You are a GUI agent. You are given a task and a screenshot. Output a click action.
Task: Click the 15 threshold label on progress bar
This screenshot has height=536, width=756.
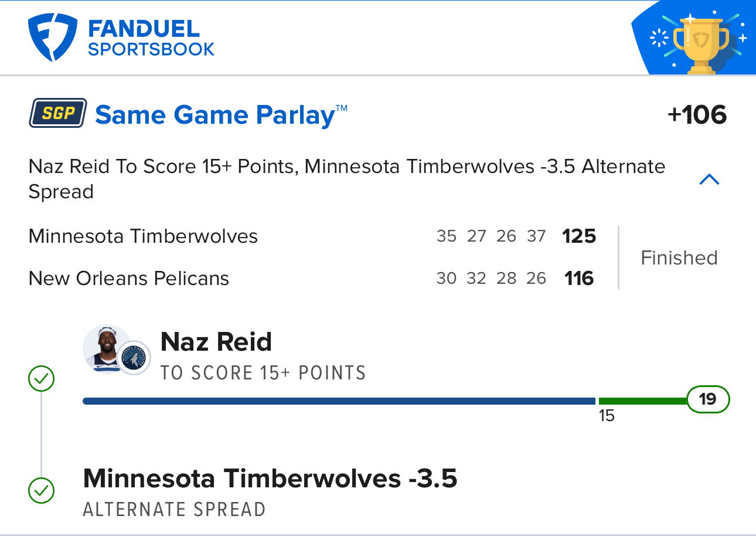[607, 416]
